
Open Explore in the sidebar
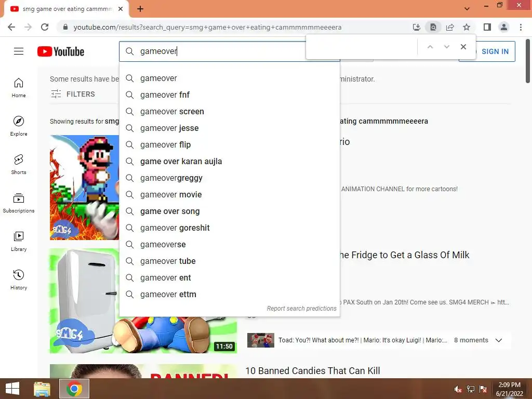pos(19,126)
